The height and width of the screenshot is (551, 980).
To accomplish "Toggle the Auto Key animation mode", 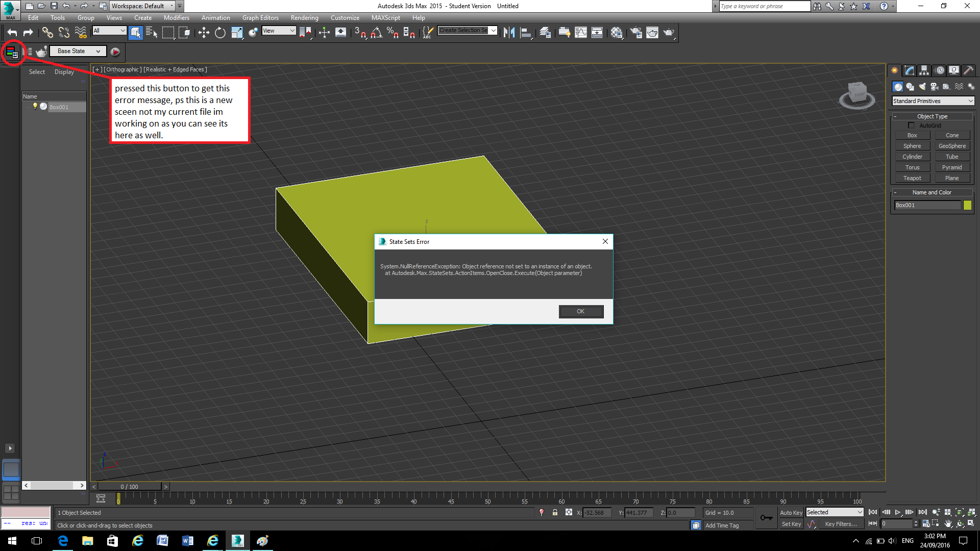I will click(791, 512).
